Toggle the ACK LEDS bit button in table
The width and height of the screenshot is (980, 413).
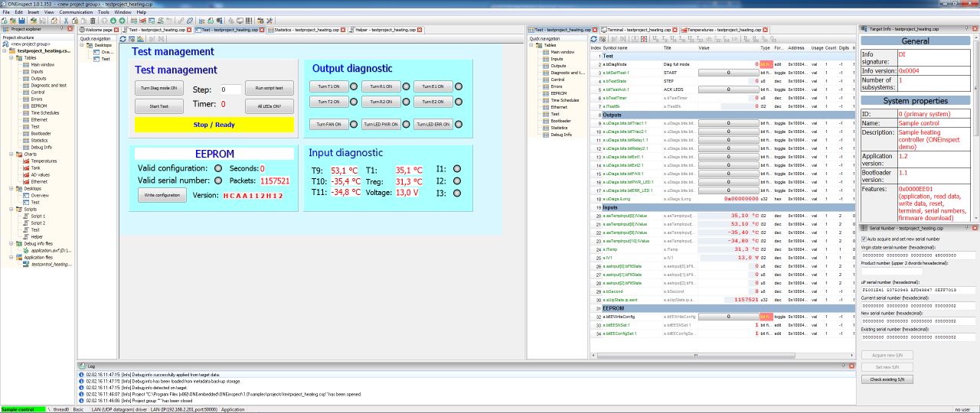tap(727, 89)
